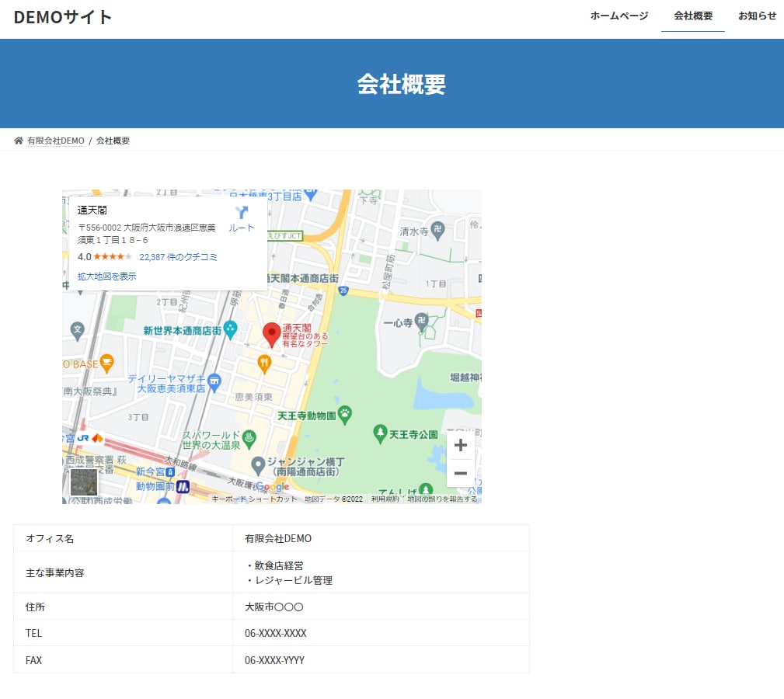Zoom in the map with plus button
Screen dimensions: 784x699
coord(461,445)
